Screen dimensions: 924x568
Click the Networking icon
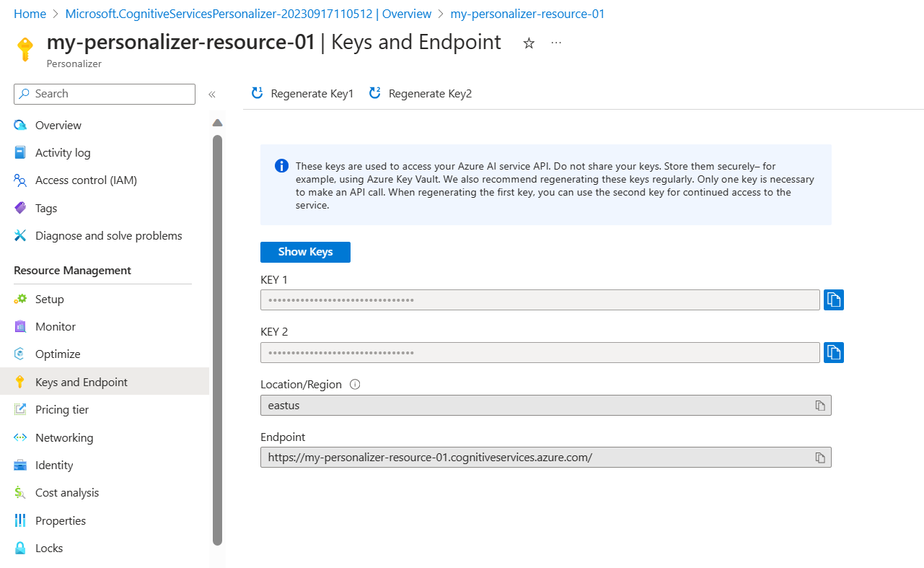[x=20, y=438]
